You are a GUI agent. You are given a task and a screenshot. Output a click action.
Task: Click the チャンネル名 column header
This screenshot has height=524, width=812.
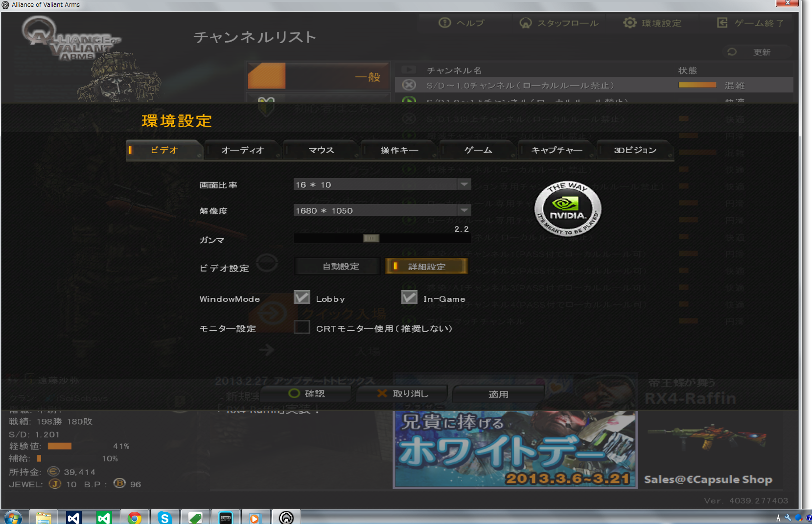[454, 70]
